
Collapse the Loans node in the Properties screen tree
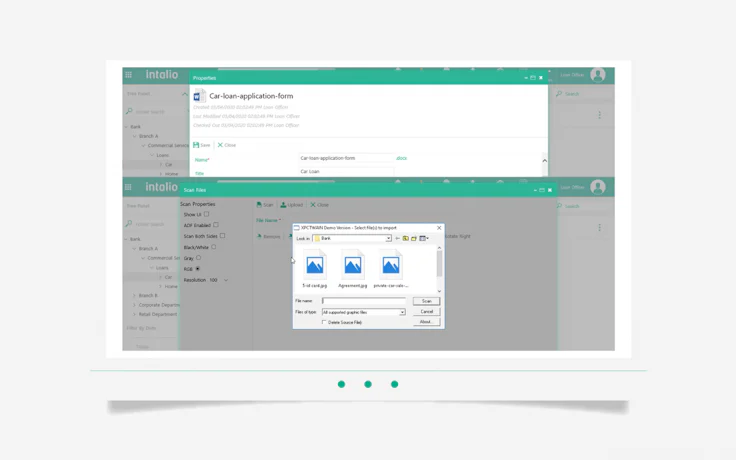tap(152, 155)
